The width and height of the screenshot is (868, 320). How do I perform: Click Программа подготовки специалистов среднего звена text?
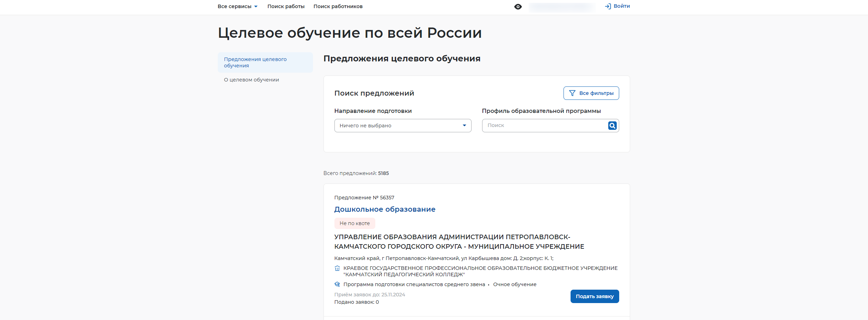pyautogui.click(x=414, y=284)
